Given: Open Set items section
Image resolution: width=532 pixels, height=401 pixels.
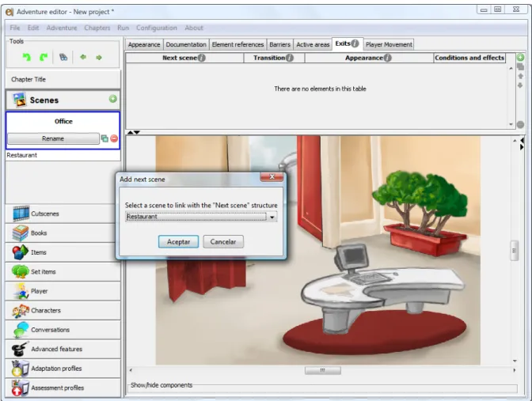Looking at the screenshot, I should [x=63, y=271].
